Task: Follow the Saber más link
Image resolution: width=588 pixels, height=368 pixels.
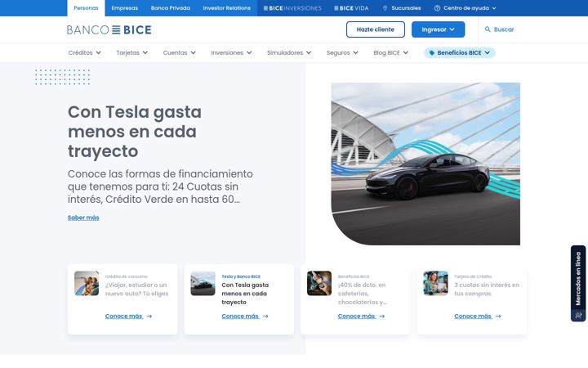Action: tap(83, 218)
